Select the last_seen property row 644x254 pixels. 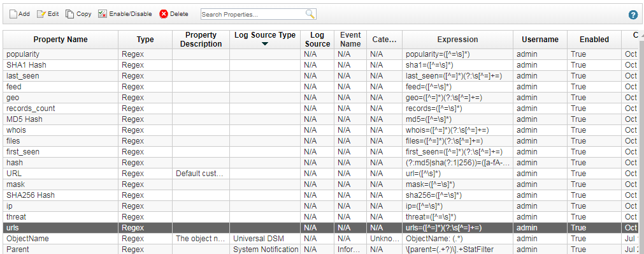click(320, 76)
